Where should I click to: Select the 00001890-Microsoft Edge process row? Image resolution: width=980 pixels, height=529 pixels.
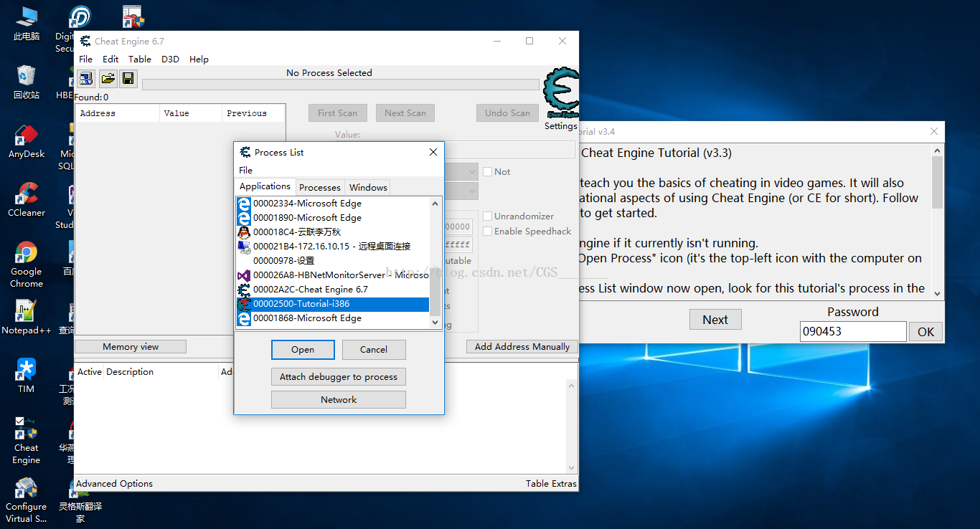click(333, 218)
